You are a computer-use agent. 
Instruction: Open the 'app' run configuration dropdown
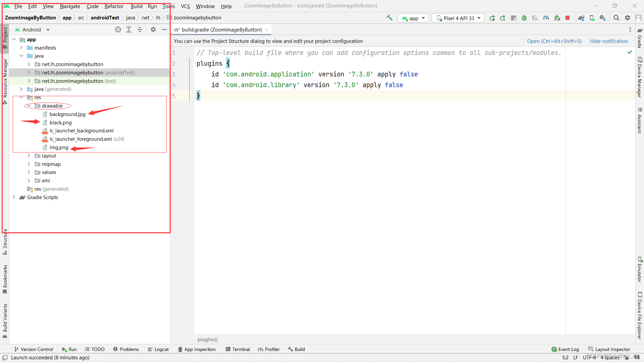[x=413, y=18]
